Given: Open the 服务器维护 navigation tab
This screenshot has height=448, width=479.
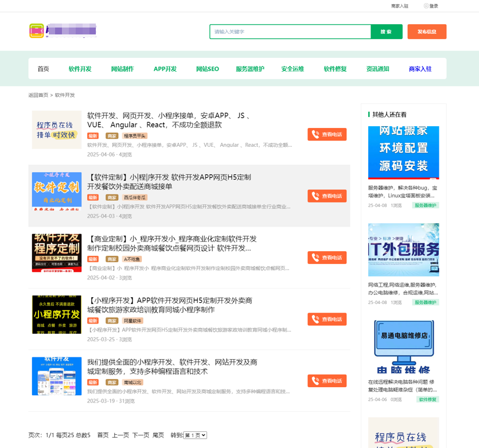Looking at the screenshot, I should point(250,69).
